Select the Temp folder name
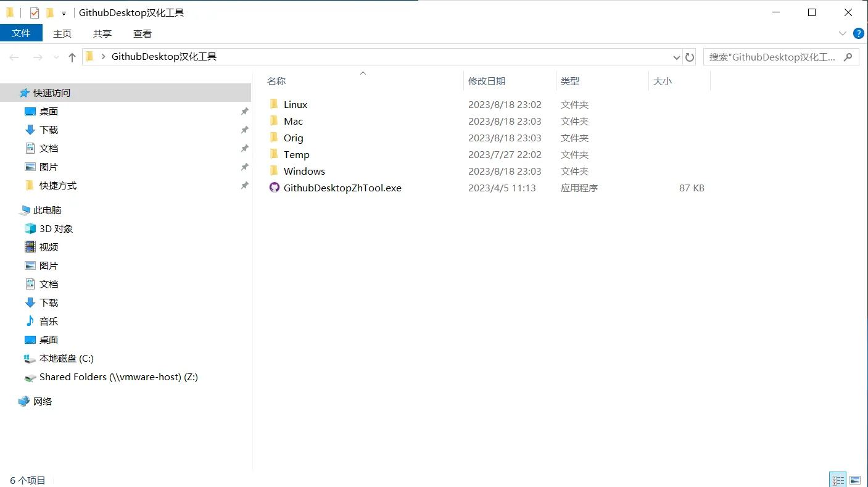Image resolution: width=868 pixels, height=487 pixels. [297, 154]
